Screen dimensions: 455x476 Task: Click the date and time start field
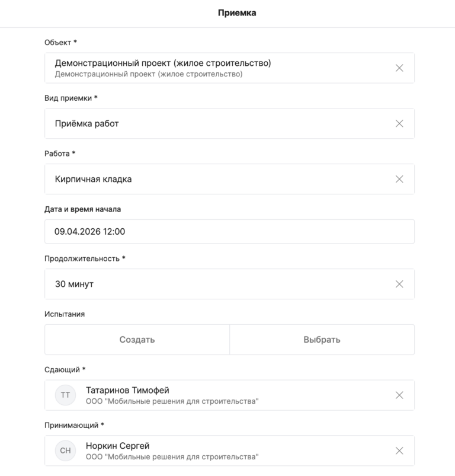229,232
